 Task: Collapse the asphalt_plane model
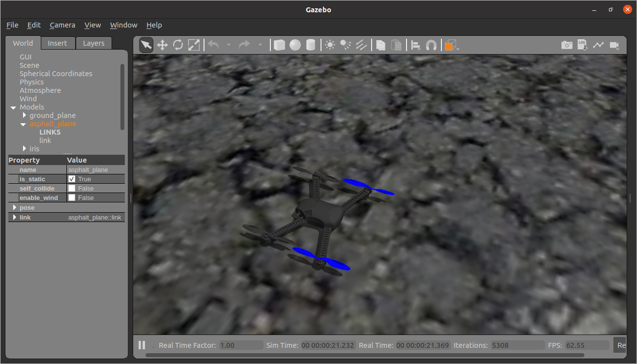pyautogui.click(x=23, y=124)
